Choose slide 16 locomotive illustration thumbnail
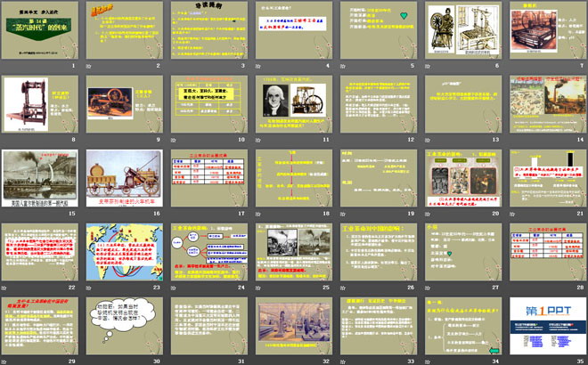 coord(125,178)
